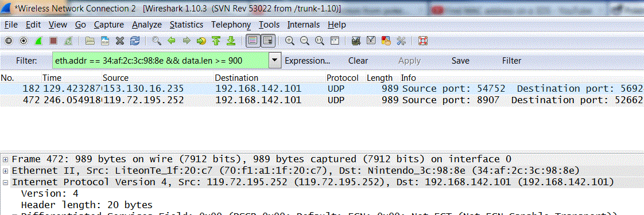
Task: Save the capture file icon
Action: click(x=104, y=41)
